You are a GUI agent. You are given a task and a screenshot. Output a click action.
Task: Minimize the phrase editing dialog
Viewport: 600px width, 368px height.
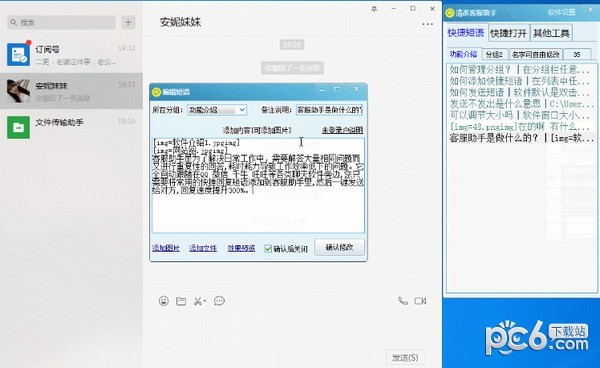point(322,90)
